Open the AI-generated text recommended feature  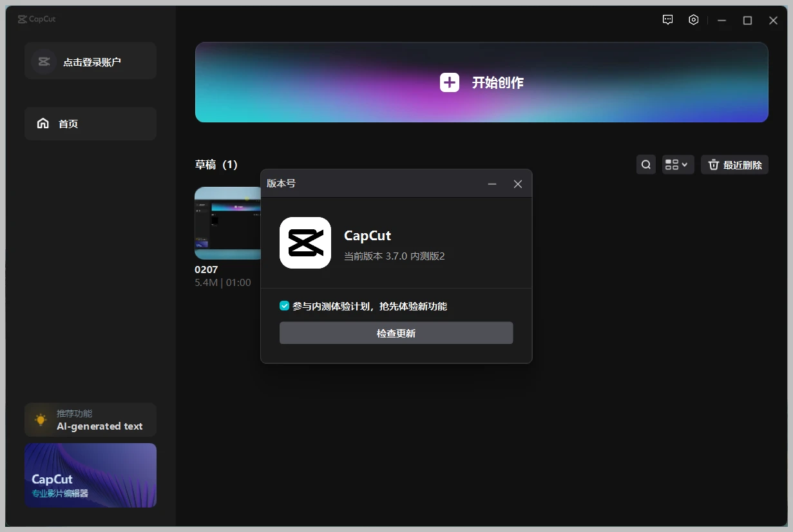[99, 426]
